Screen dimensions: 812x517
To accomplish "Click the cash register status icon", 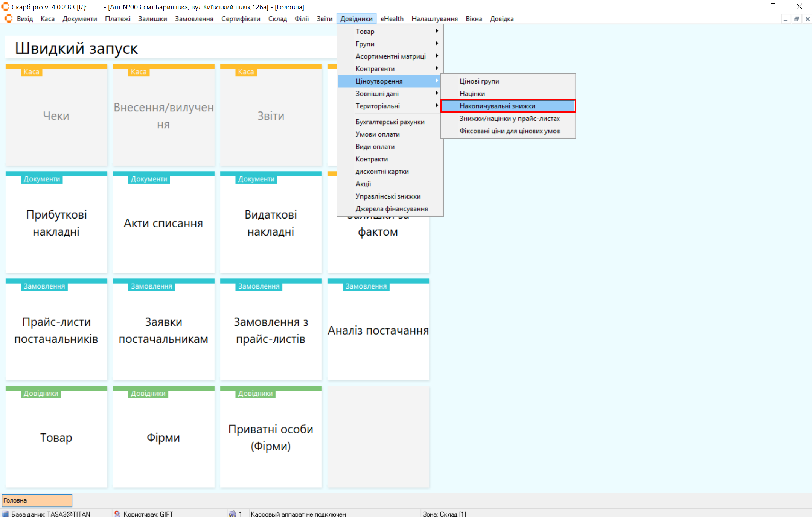I will pos(232,514).
